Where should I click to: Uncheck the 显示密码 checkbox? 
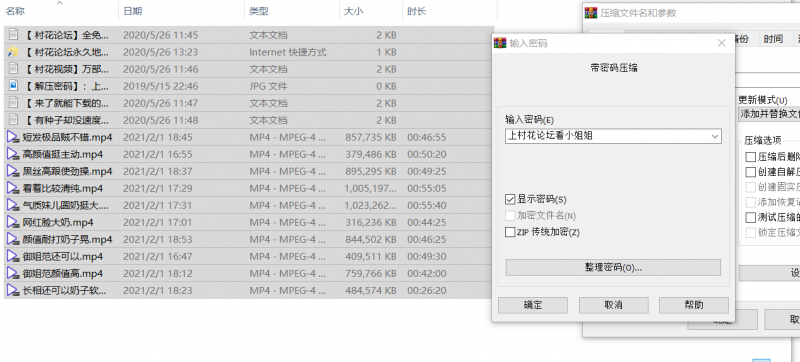click(510, 199)
